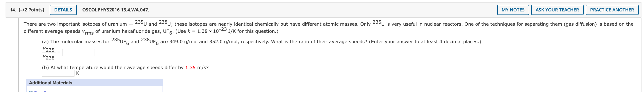Select the PRACTICE ANOTHER button
The image size is (644, 92).
point(612,10)
